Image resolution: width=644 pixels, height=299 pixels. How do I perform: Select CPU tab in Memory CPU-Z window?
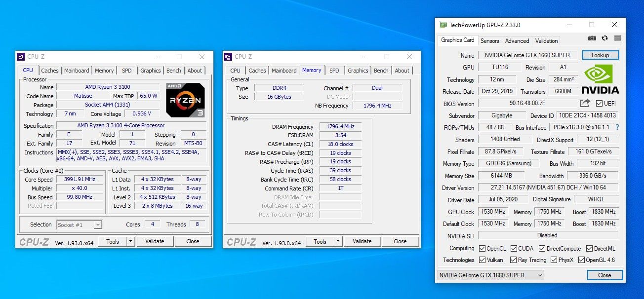[x=236, y=71]
